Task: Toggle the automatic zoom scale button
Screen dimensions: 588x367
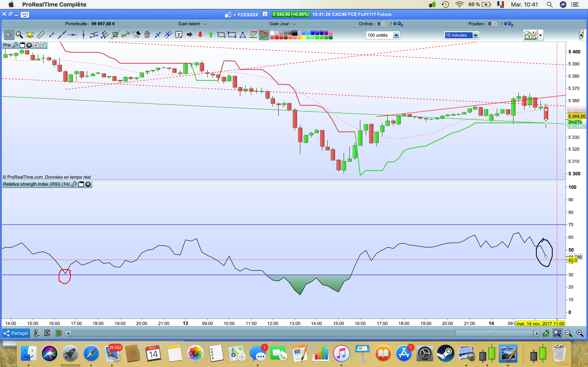Action: tap(557, 333)
